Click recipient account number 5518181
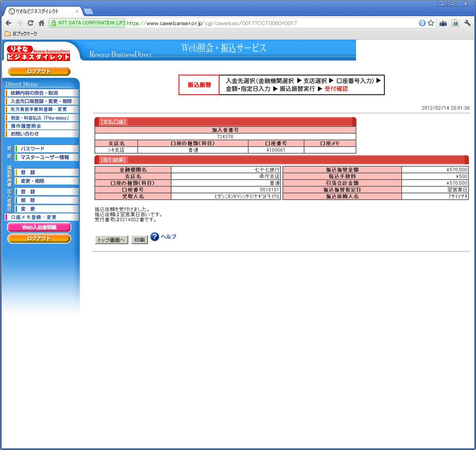 226,190
